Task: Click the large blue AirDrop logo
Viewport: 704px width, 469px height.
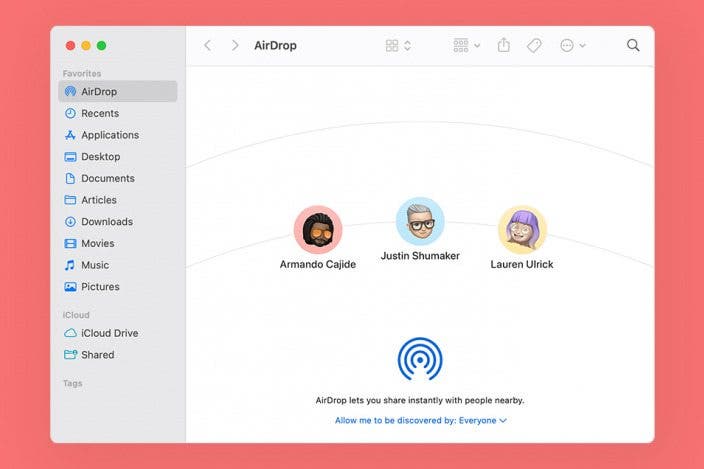Action: (420, 359)
